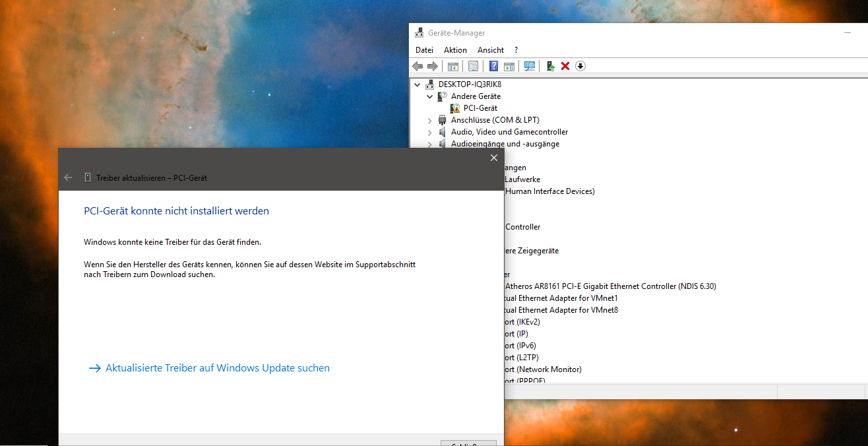Viewport: 868px width, 446px height.
Task: Uninstall device using the red X icon
Action: click(x=565, y=66)
